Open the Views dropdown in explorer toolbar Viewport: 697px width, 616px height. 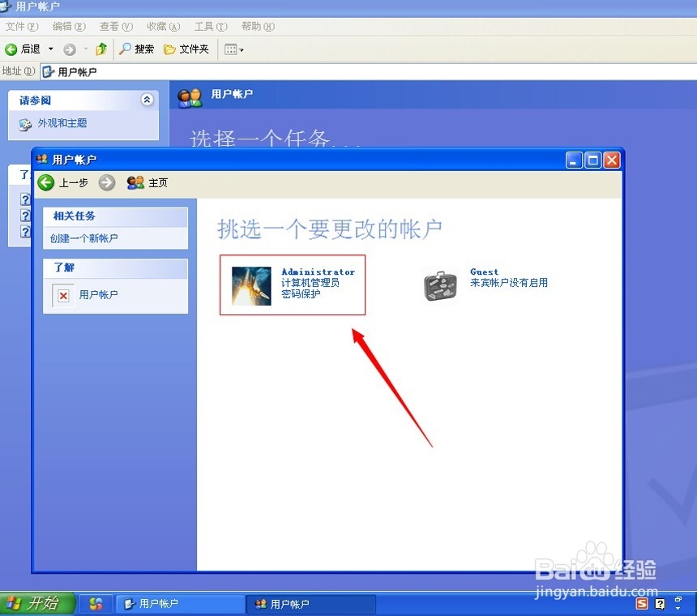tap(233, 49)
